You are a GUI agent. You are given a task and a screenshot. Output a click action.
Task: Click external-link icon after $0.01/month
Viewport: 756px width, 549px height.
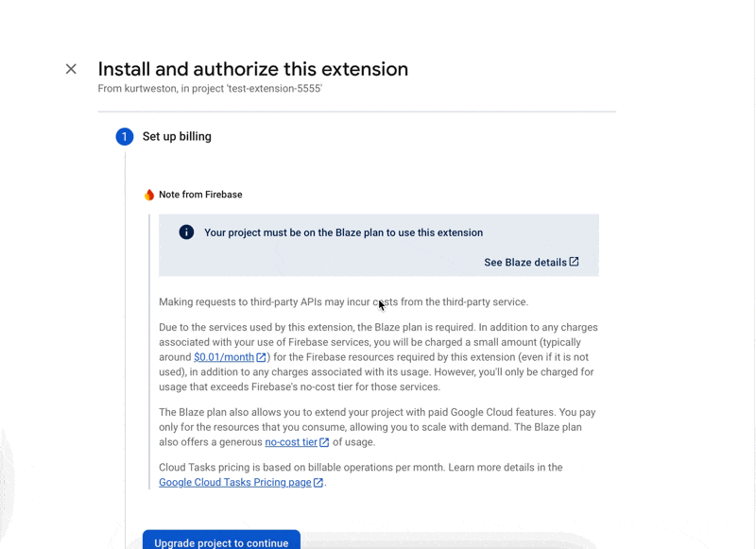tap(262, 357)
